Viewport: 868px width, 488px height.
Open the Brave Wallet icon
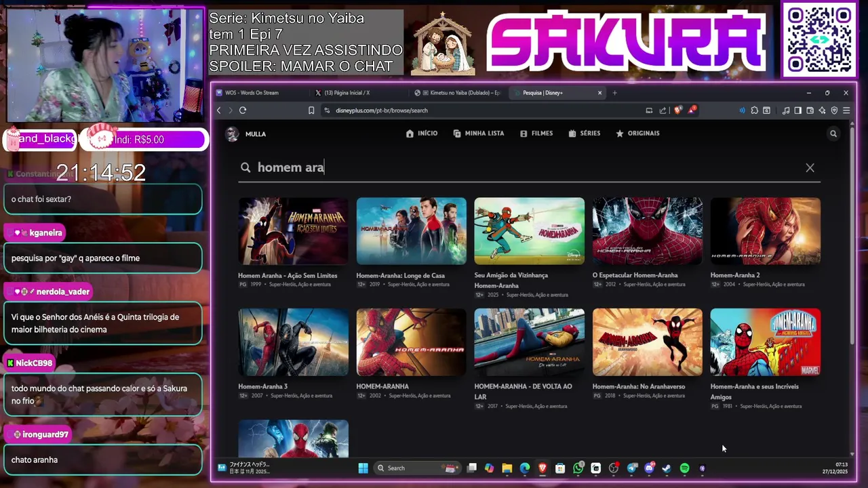click(810, 110)
